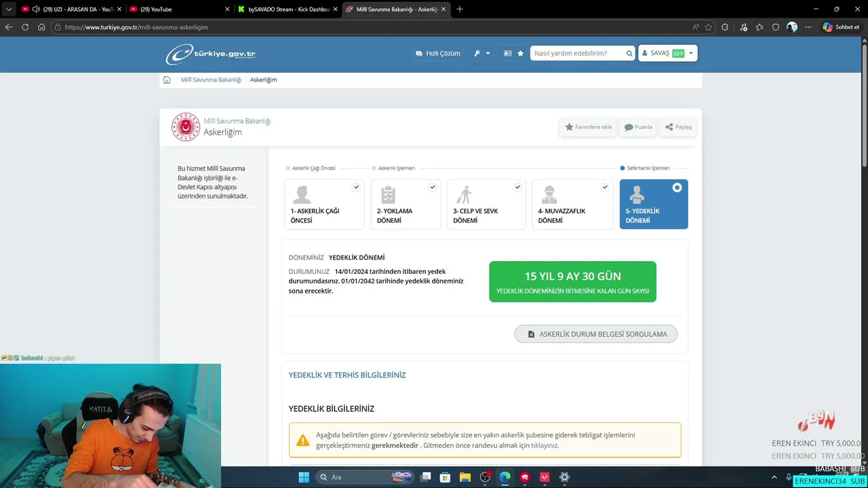Open the browser profile avatar

point(792,27)
